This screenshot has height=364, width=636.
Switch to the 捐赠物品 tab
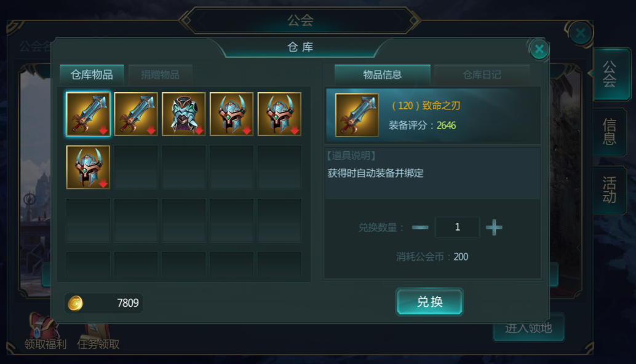coord(160,74)
